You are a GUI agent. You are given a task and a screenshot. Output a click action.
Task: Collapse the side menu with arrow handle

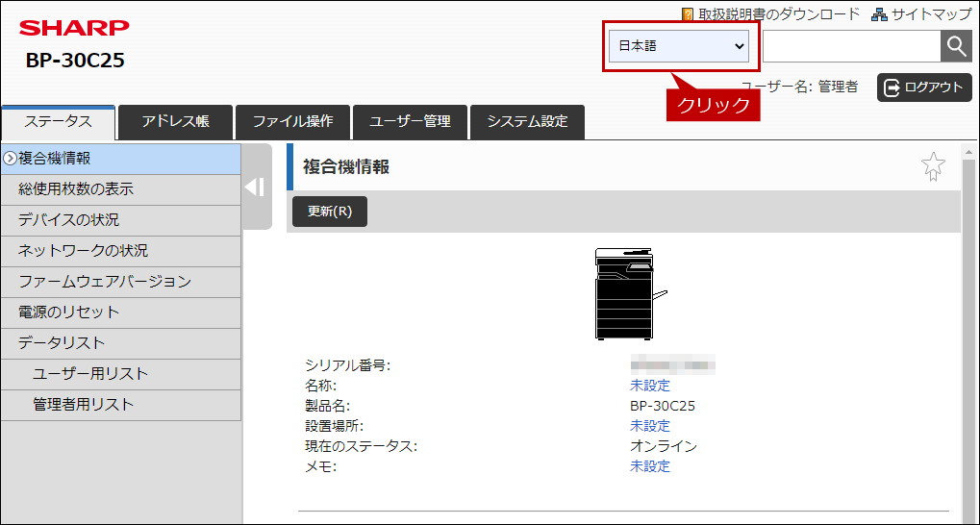coord(256,187)
